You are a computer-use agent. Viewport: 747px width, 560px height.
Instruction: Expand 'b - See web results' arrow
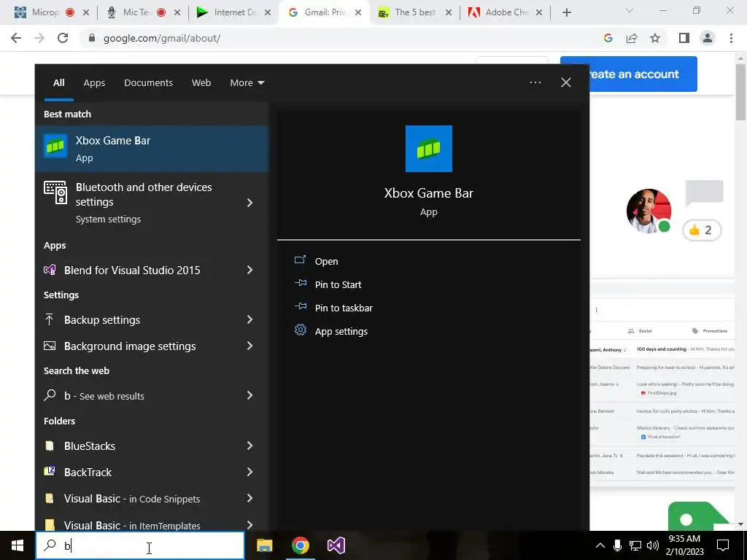pyautogui.click(x=249, y=396)
